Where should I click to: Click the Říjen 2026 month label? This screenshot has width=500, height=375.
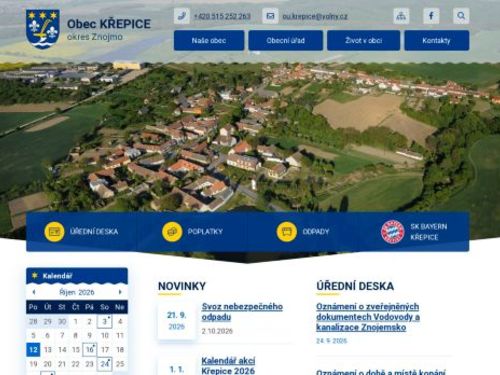coord(77,292)
